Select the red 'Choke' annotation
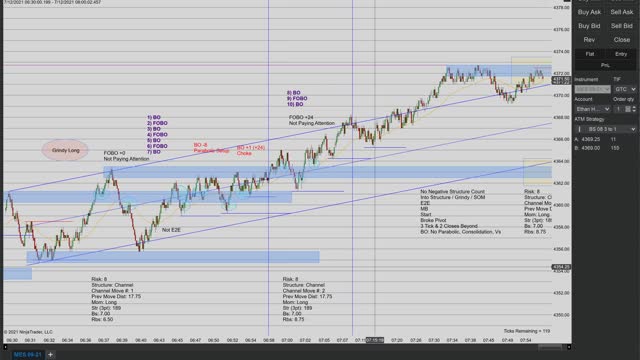The width and height of the screenshot is (640, 360). pyautogui.click(x=244, y=153)
